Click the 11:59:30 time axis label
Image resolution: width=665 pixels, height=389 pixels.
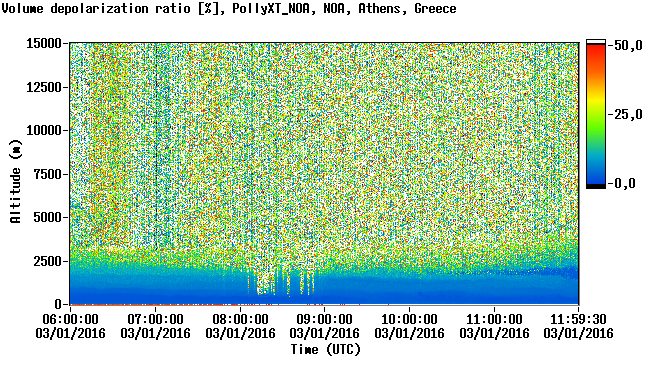click(578, 319)
